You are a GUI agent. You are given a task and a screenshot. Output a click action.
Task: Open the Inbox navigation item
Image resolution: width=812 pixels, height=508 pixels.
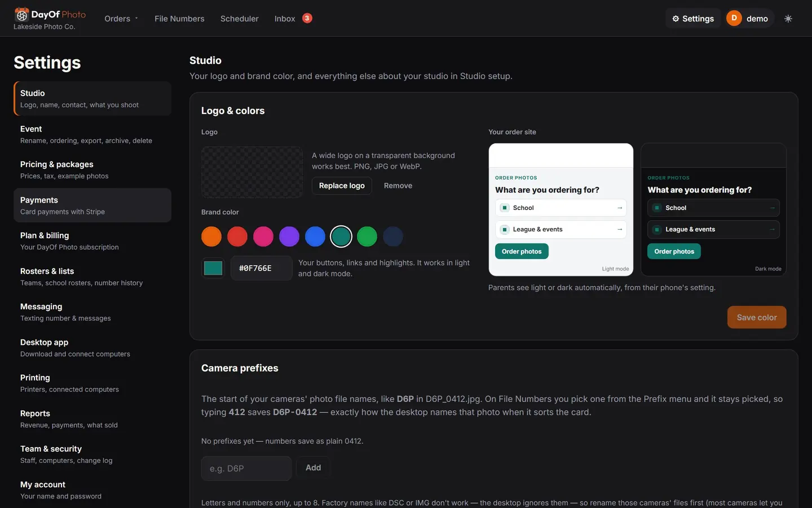pos(285,19)
